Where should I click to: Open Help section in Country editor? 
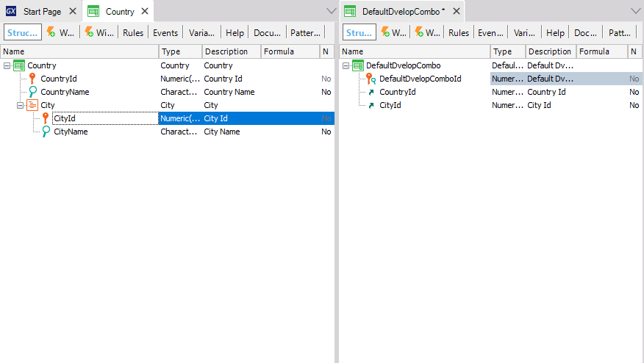235,32
